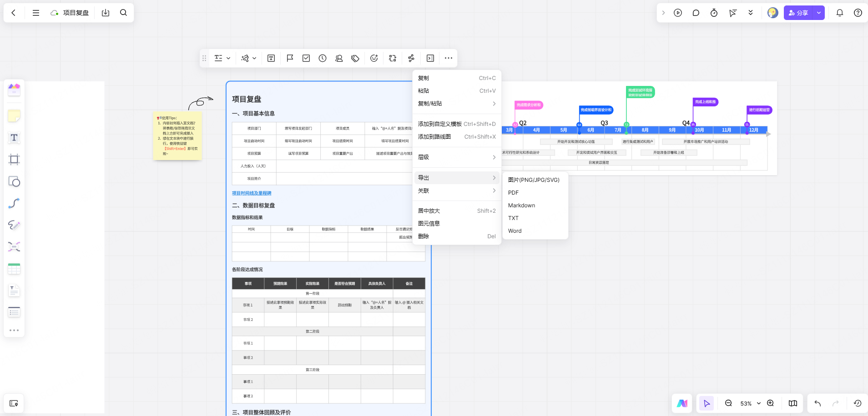Viewport: 868px width, 416px height.
Task: Pick the Sticky Note tool from the sidebar
Action: (14, 116)
